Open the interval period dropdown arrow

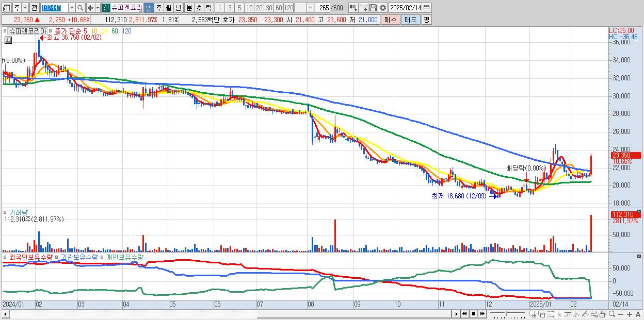point(310,8)
